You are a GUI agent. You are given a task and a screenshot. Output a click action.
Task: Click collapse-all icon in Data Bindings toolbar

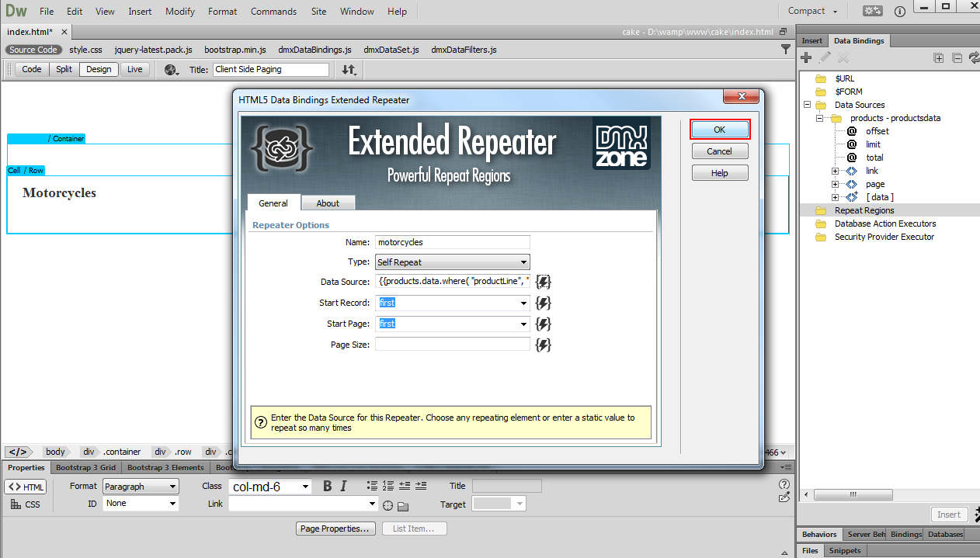957,57
